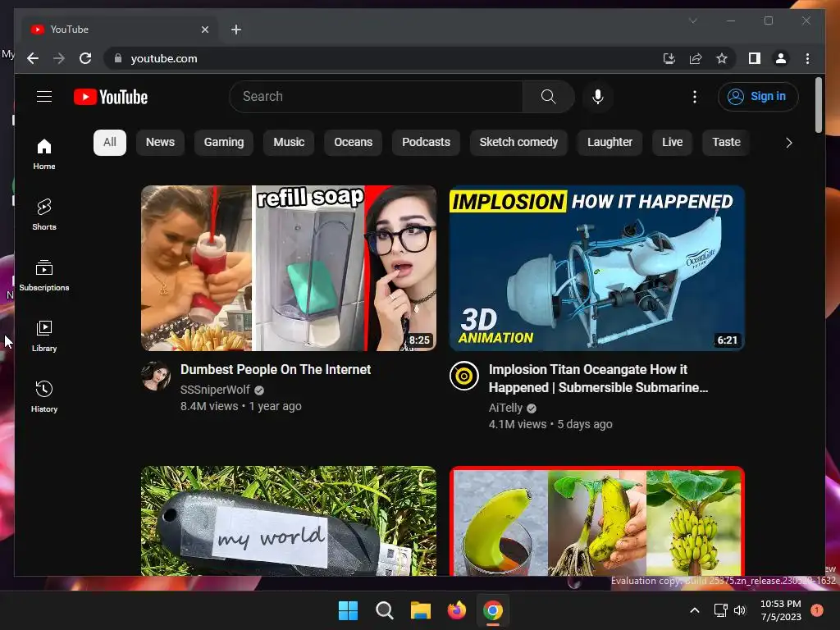
Task: Select the All filter chip
Action: pos(110,143)
